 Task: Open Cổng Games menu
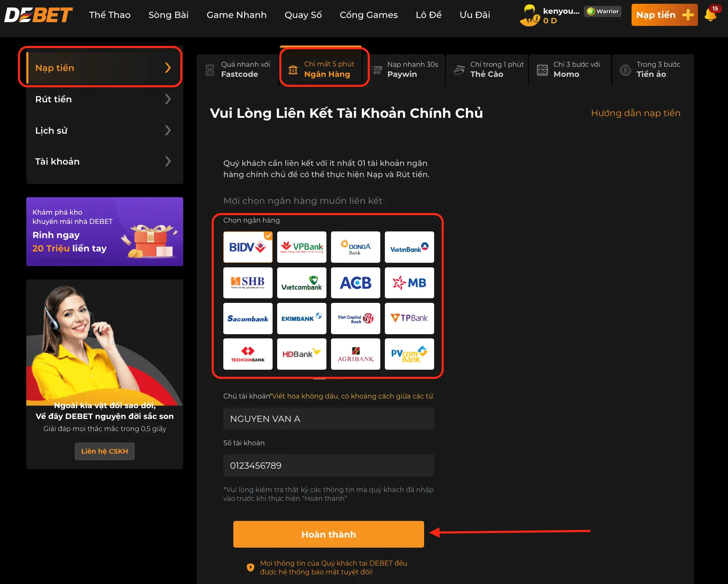pos(369,15)
